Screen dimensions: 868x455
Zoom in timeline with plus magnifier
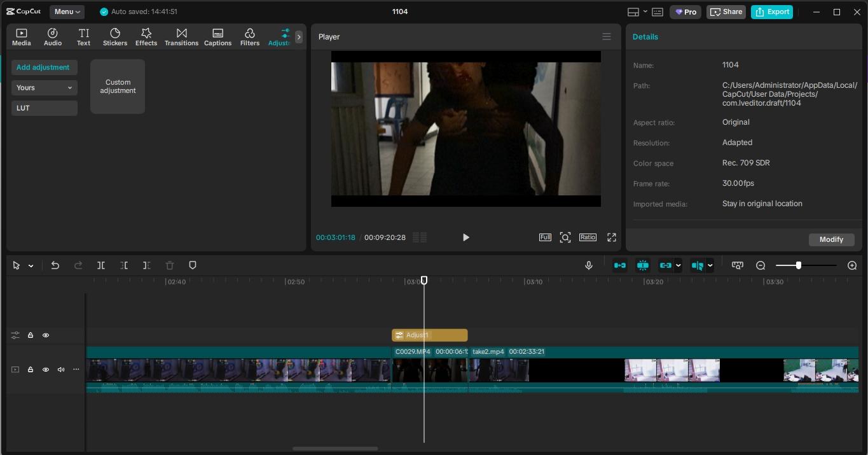pyautogui.click(x=852, y=265)
